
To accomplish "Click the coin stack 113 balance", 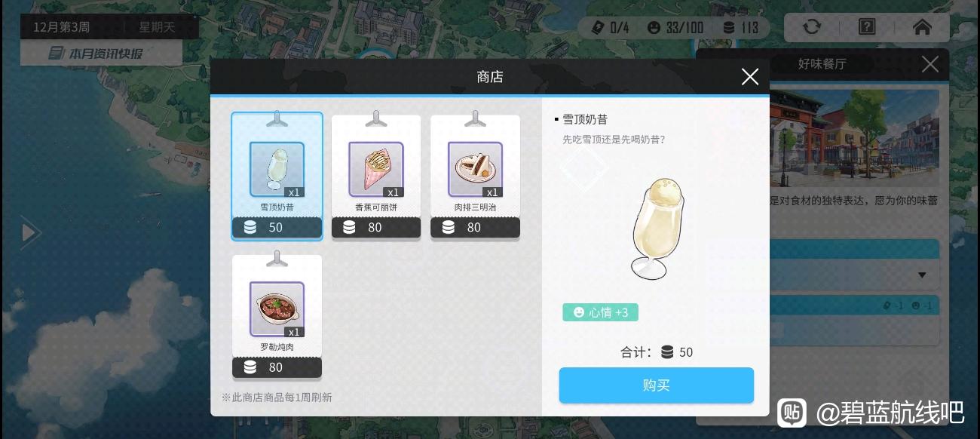I will [740, 28].
